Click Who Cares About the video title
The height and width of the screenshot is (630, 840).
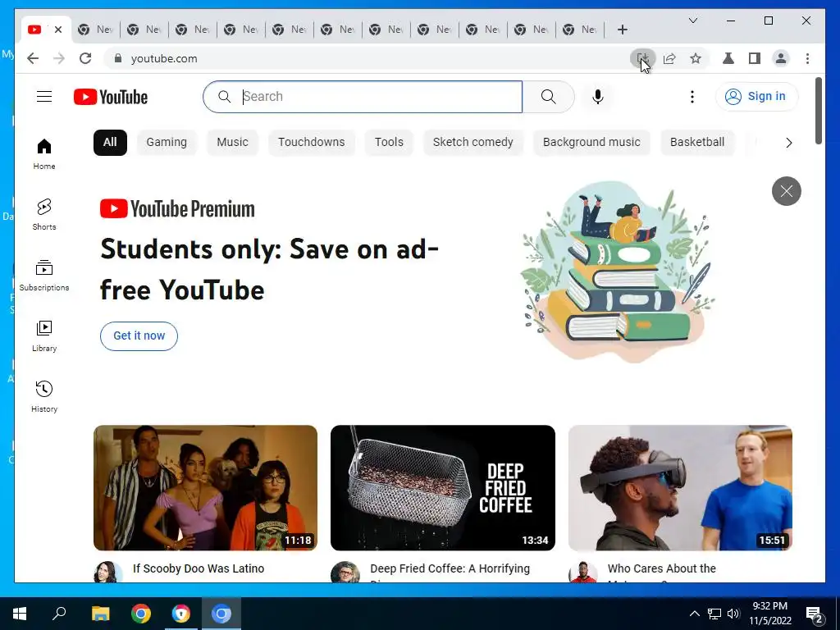(x=662, y=568)
